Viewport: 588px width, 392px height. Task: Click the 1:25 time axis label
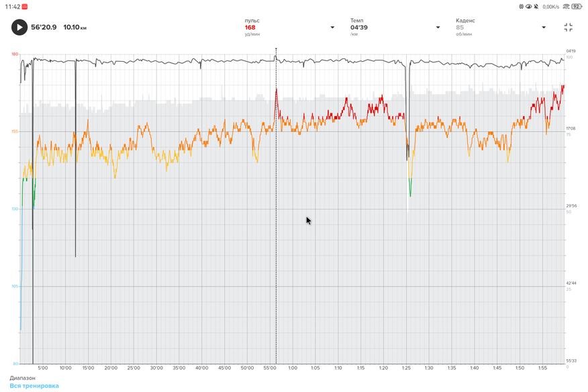coord(406,368)
